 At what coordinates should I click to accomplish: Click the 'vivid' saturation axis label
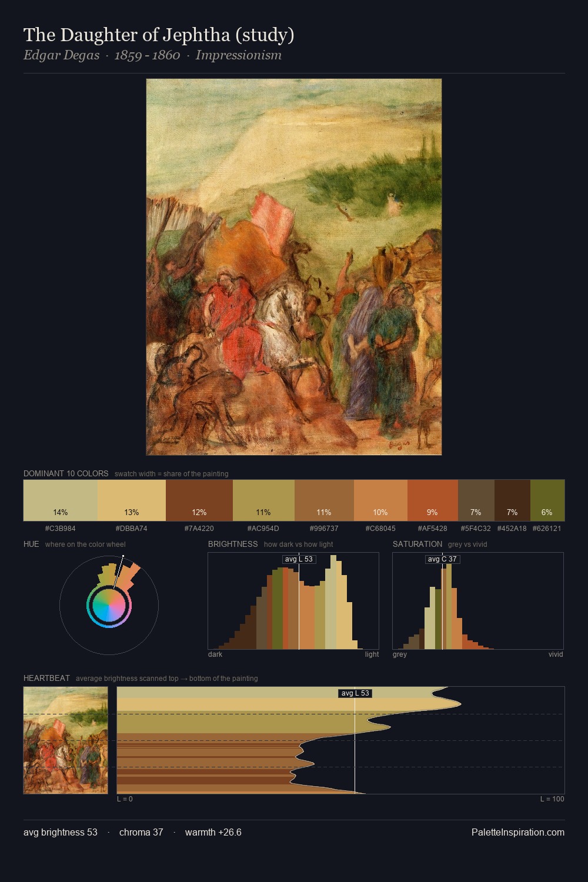[x=556, y=654]
